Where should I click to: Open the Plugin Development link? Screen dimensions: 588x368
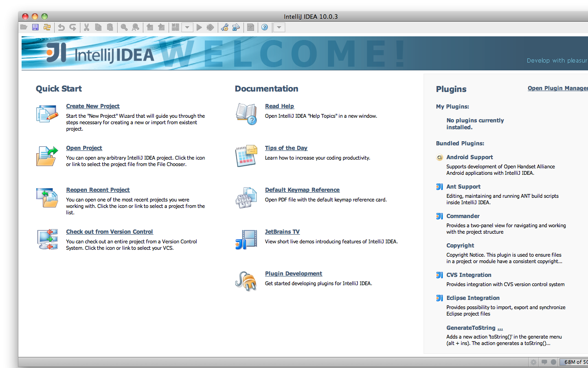294,274
